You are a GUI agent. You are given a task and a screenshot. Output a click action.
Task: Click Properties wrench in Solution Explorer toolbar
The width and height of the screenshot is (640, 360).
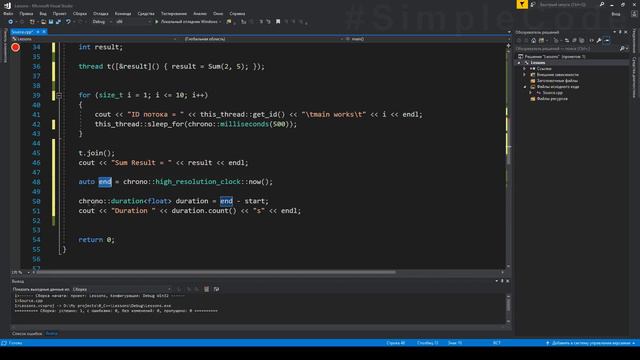[599, 40]
